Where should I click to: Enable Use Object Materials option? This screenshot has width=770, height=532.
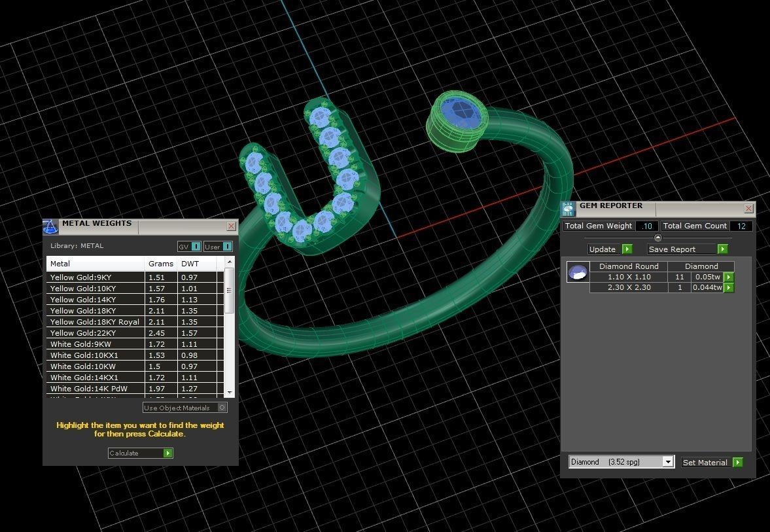222,408
